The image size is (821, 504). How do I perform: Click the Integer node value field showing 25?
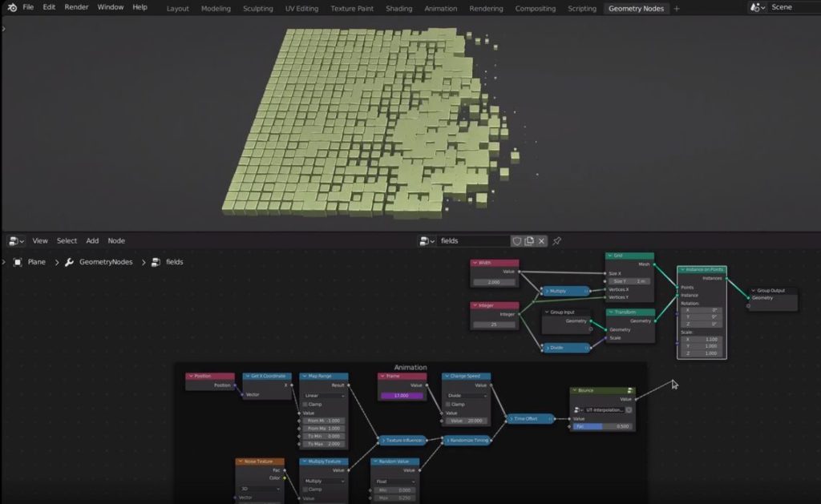494,324
